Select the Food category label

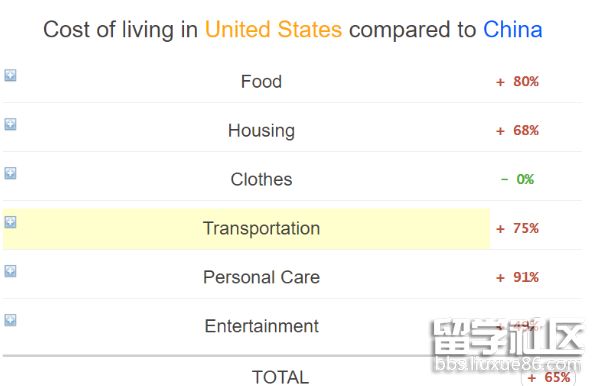point(261,82)
